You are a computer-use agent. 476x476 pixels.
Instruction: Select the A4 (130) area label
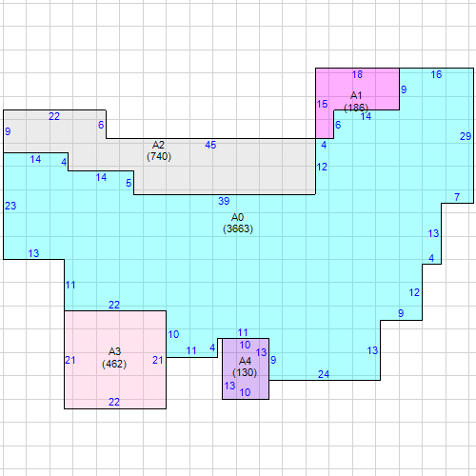(245, 367)
